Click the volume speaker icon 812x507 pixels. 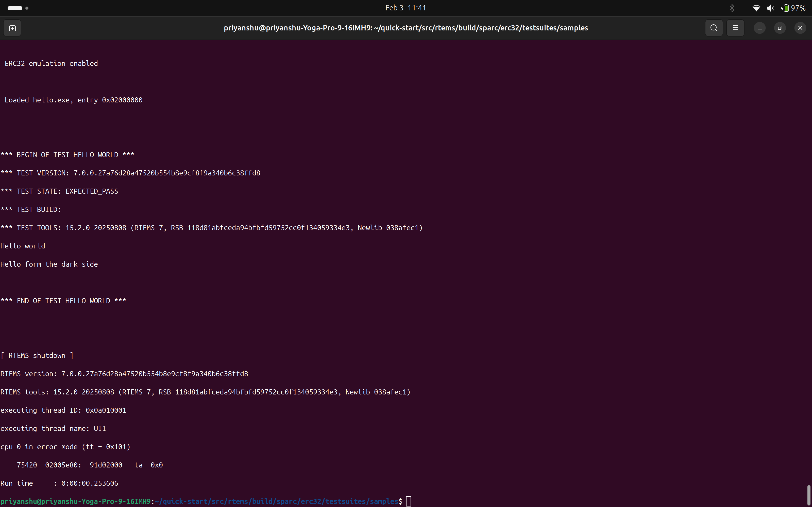tap(770, 8)
